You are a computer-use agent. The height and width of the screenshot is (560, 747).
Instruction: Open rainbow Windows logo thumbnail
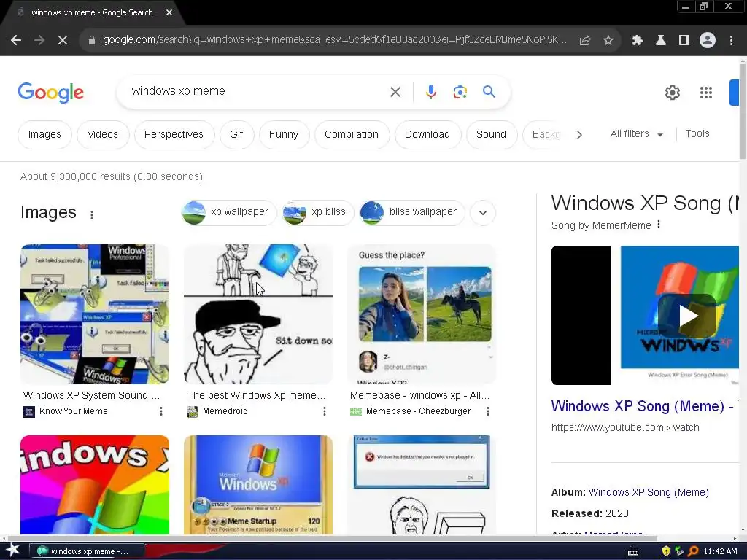[95, 485]
